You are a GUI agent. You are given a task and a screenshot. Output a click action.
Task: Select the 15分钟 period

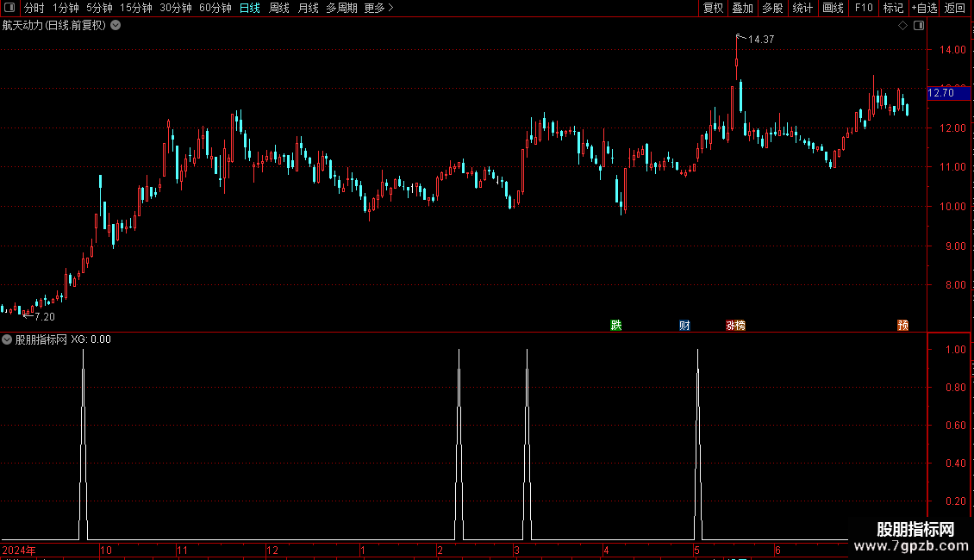[x=136, y=8]
